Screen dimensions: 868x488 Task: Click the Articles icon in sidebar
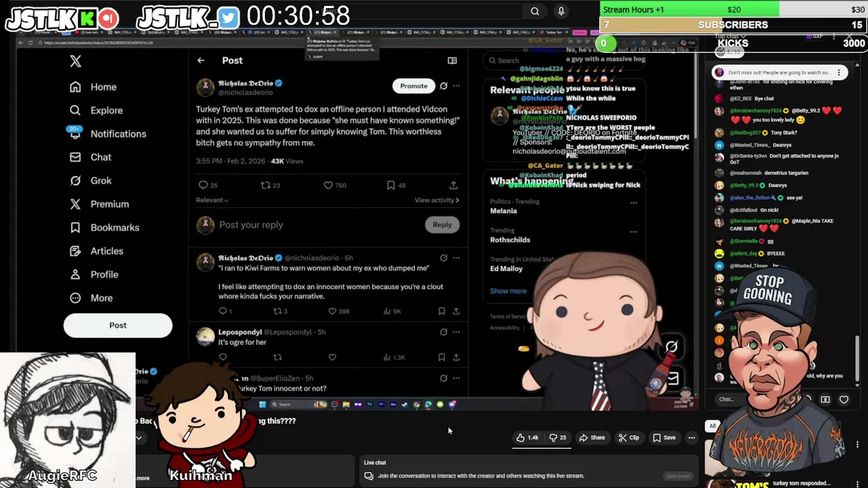75,251
